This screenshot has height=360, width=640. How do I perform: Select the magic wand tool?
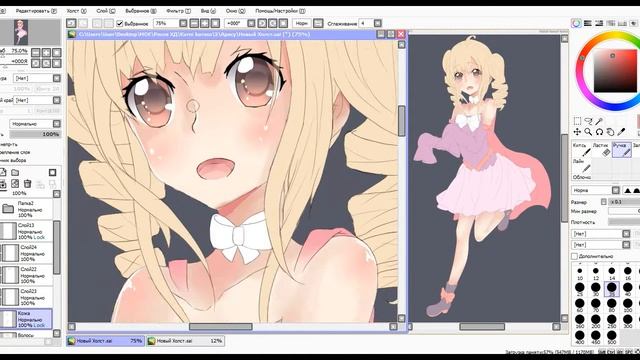599,121
